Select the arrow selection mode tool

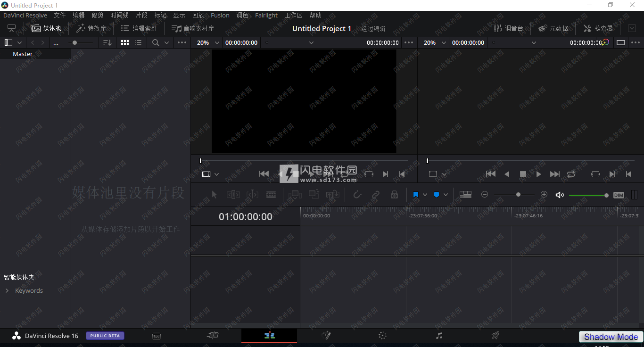click(215, 194)
